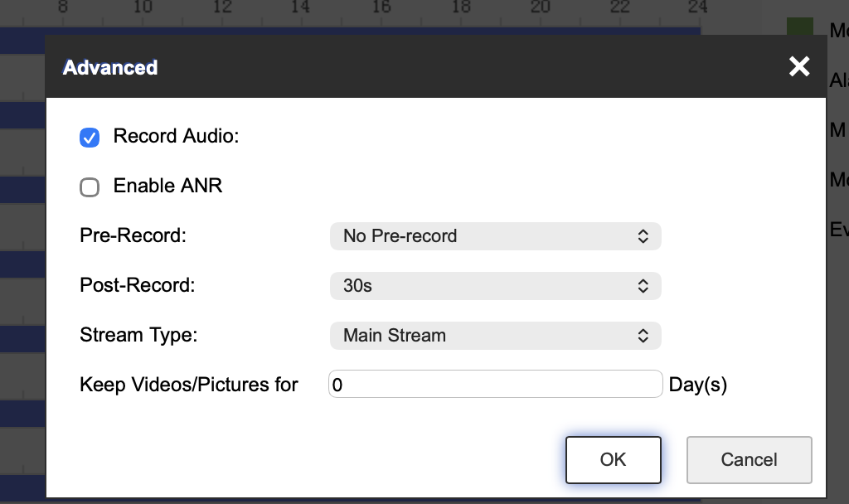Click the chevron icon on Pre-Record selector
The height and width of the screenshot is (504, 849).
pos(643,236)
